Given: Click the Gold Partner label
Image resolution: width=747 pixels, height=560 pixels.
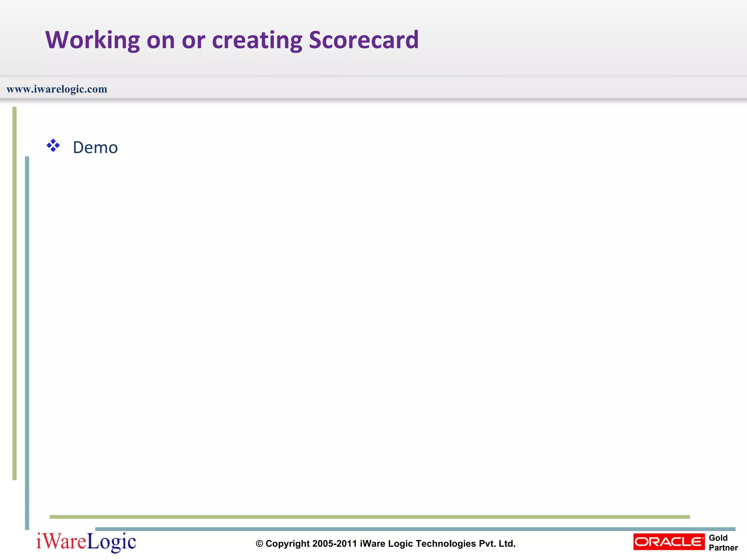Looking at the screenshot, I should [x=723, y=542].
